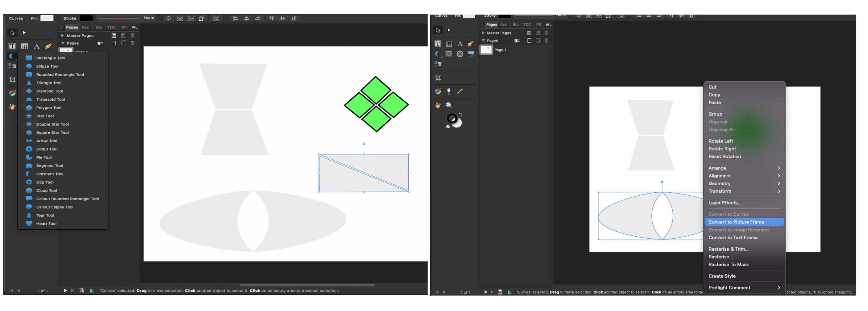
Task: Click Align Left icon in left window toolbar
Action: 236,18
